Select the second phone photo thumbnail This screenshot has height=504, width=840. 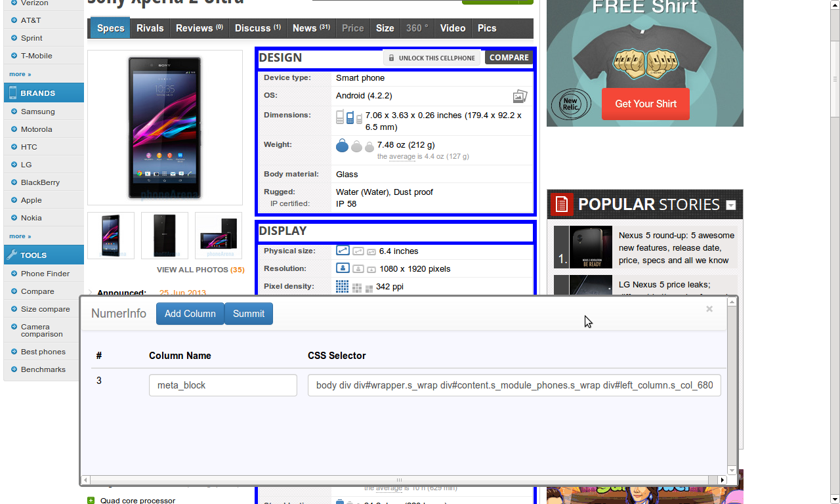[x=165, y=235]
